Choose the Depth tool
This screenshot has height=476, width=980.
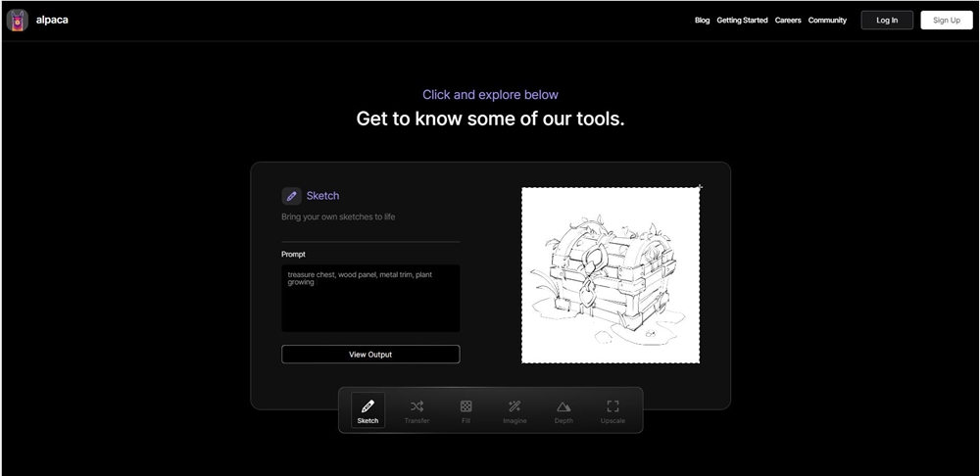(x=563, y=410)
